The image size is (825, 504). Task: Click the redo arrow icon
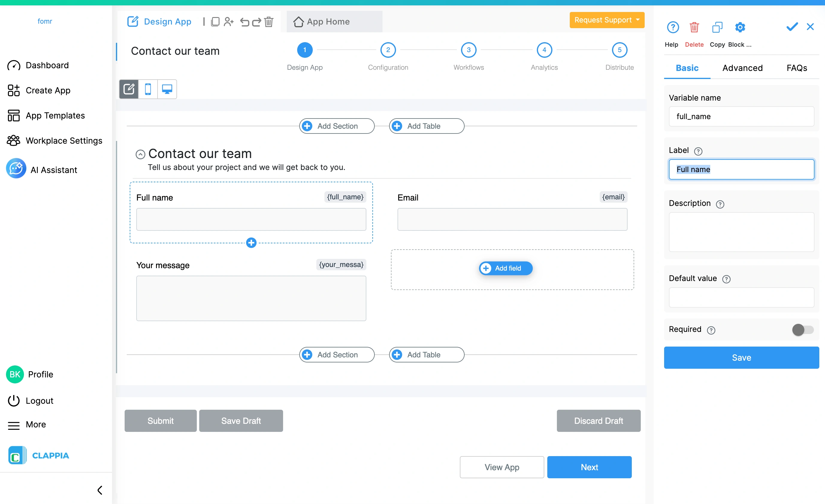pos(256,22)
